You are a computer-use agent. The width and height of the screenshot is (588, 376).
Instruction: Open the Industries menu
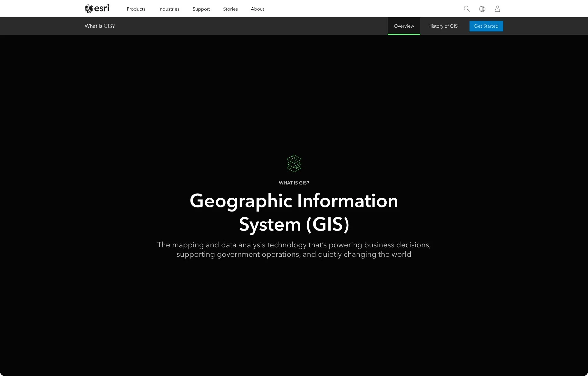pos(169,9)
